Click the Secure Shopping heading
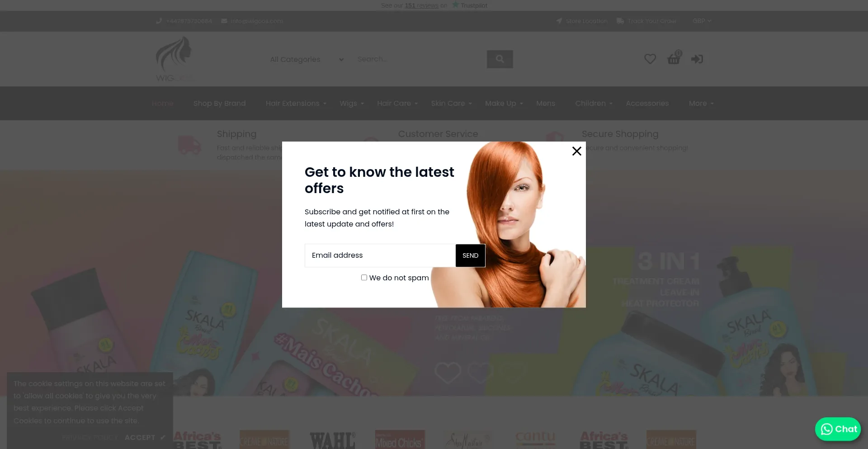The height and width of the screenshot is (449, 868). (x=620, y=134)
